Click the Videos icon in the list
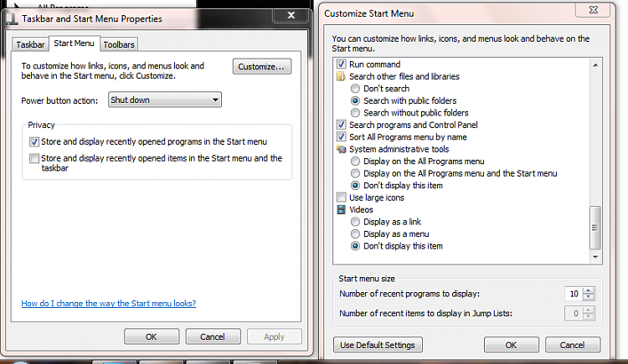 click(341, 209)
